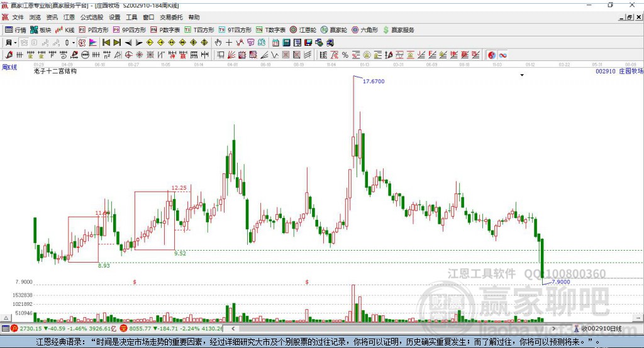Click the 老子十二宫结构 label
644x348 pixels.
pyautogui.click(x=55, y=72)
